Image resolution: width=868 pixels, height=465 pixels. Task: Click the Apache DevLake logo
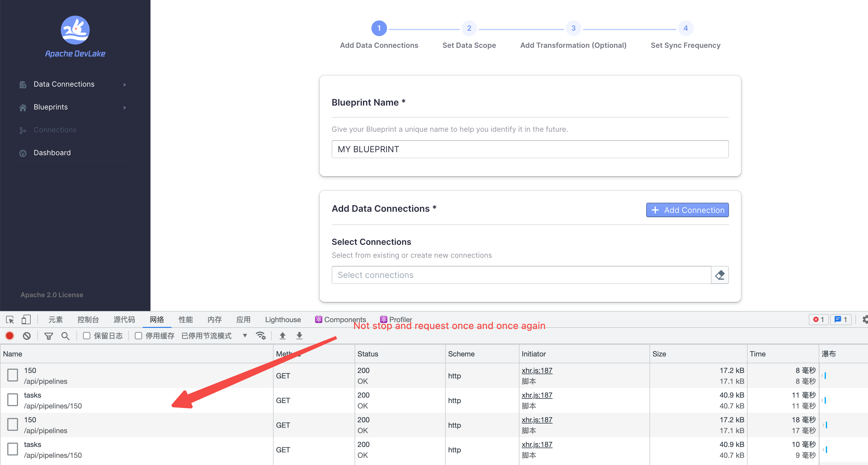(75, 30)
